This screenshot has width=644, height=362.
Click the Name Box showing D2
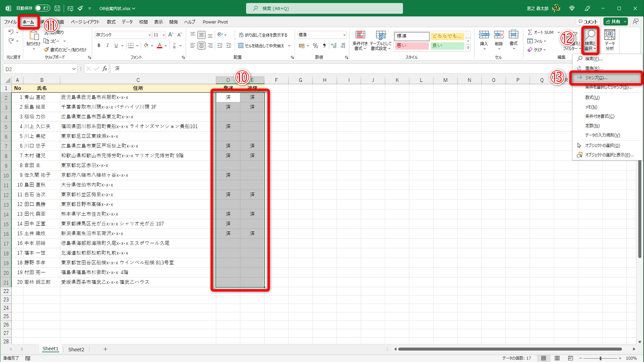[x=37, y=69]
